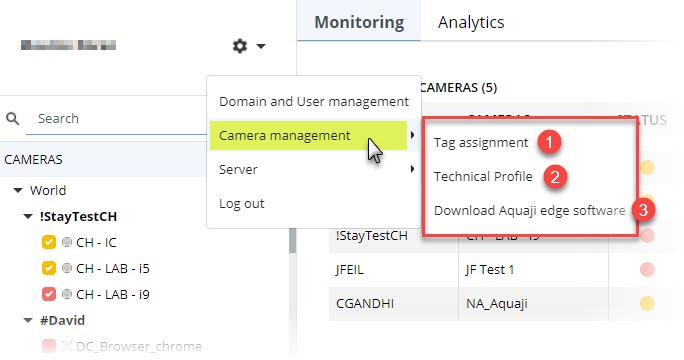Screen dimensions: 684x360
Task: Click the search magnifier icon
Action: (x=13, y=118)
